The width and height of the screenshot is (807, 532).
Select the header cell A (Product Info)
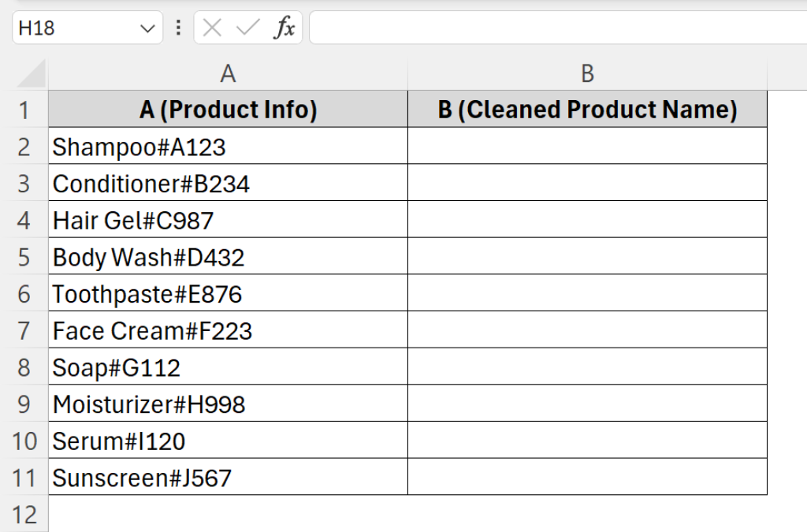coord(229,110)
